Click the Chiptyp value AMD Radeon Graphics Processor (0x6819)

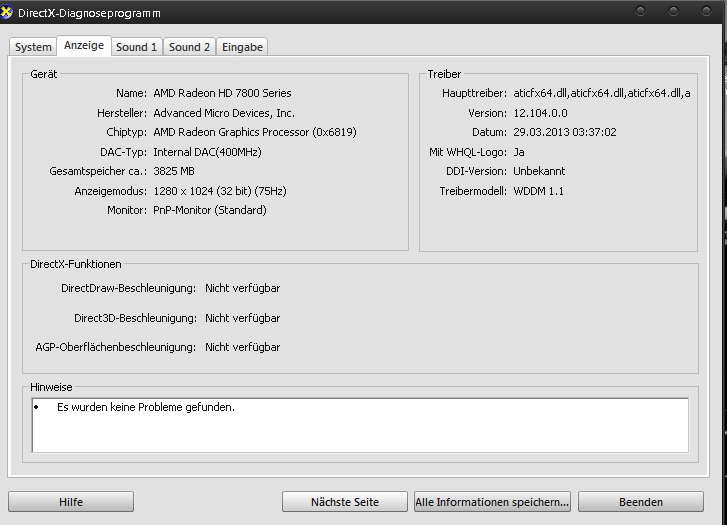255,132
